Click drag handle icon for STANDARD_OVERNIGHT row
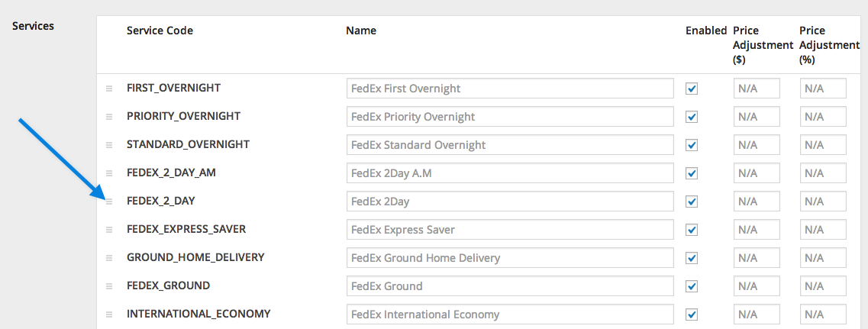Viewport: 868px width, 329px height. click(109, 145)
